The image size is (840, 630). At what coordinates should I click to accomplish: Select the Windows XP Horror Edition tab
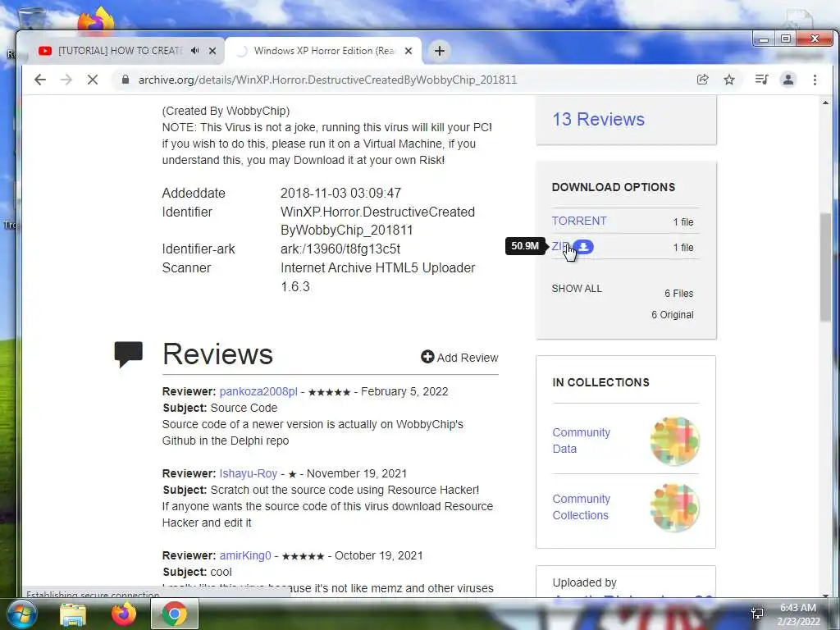(x=324, y=50)
